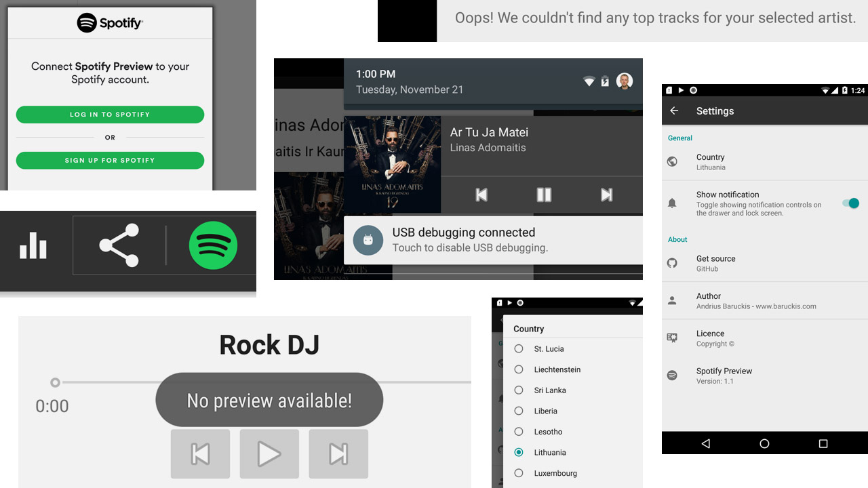The width and height of the screenshot is (868, 488).
Task: Toggle the Show notification switch off
Action: coord(850,203)
